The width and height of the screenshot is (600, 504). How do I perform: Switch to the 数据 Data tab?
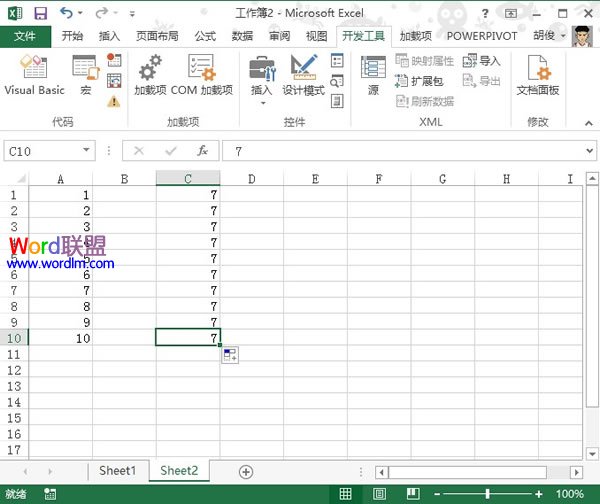(242, 36)
